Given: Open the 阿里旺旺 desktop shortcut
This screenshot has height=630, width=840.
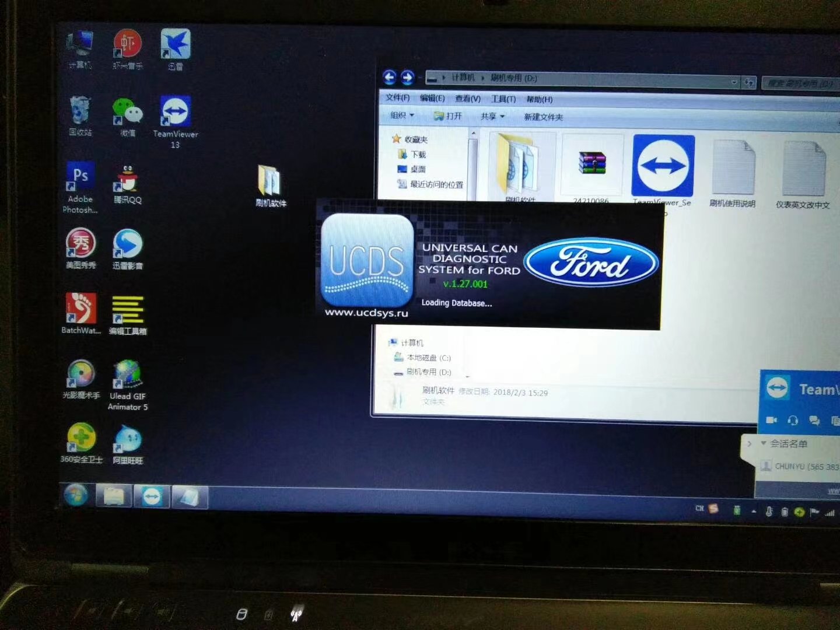Looking at the screenshot, I should 128,444.
